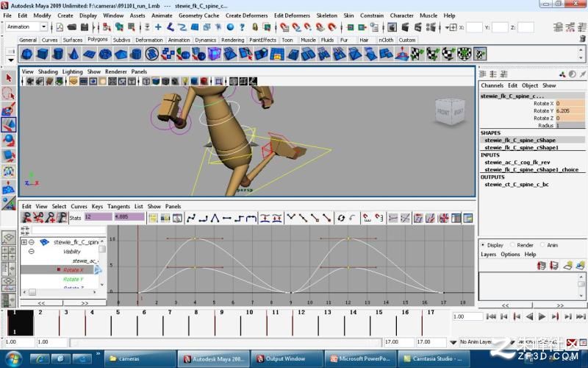The image size is (588, 368).
Task: Open the Create Deformers menu
Action: [246, 15]
